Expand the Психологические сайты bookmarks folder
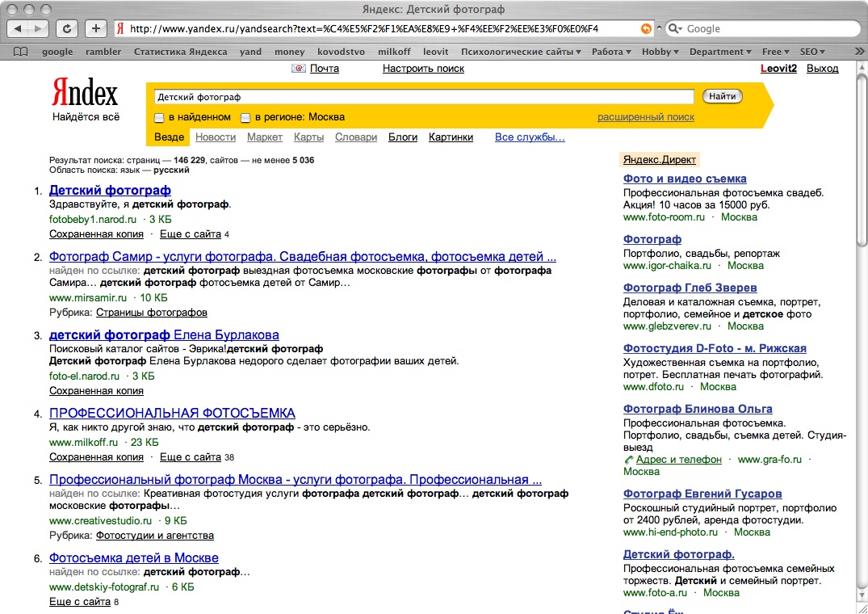 [x=521, y=52]
